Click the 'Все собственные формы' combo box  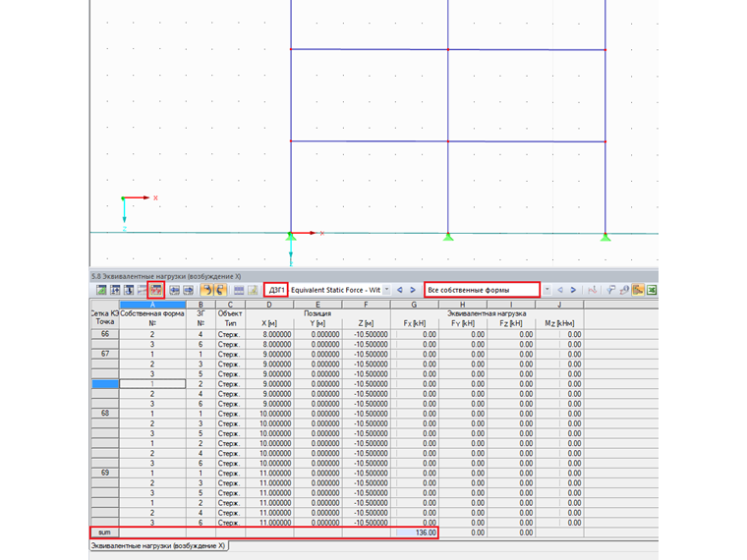click(483, 290)
